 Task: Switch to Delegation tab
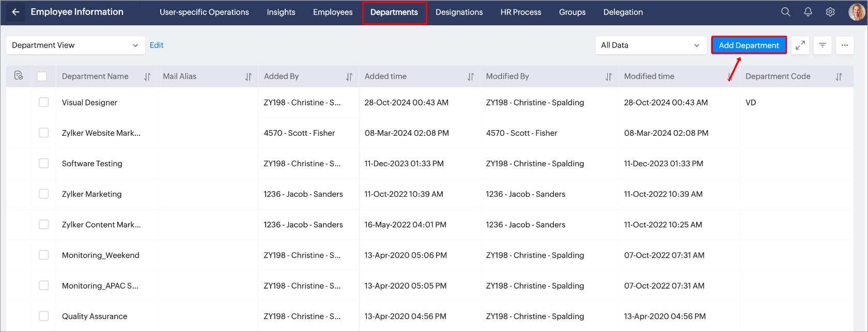(x=623, y=12)
